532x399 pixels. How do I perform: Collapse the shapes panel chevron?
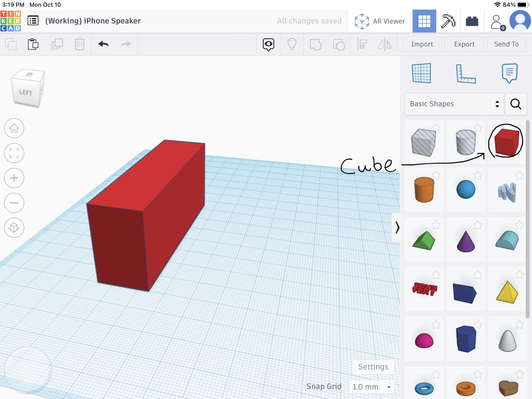click(397, 227)
